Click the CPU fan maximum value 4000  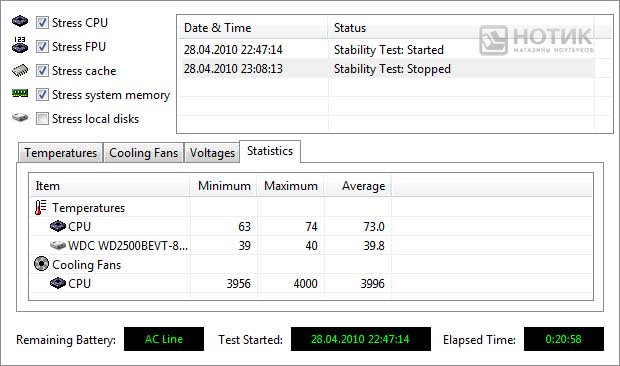coord(305,283)
